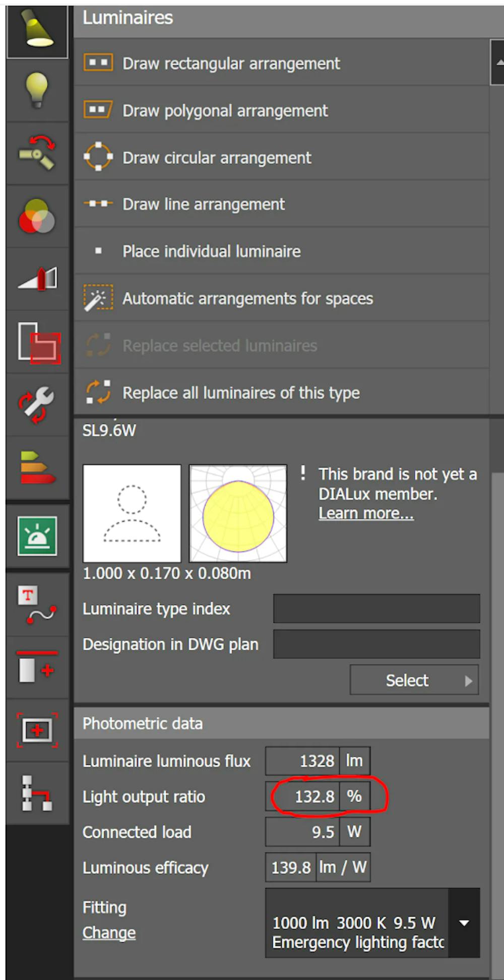Image resolution: width=504 pixels, height=980 pixels.
Task: Click the Learn more link
Action: [366, 513]
